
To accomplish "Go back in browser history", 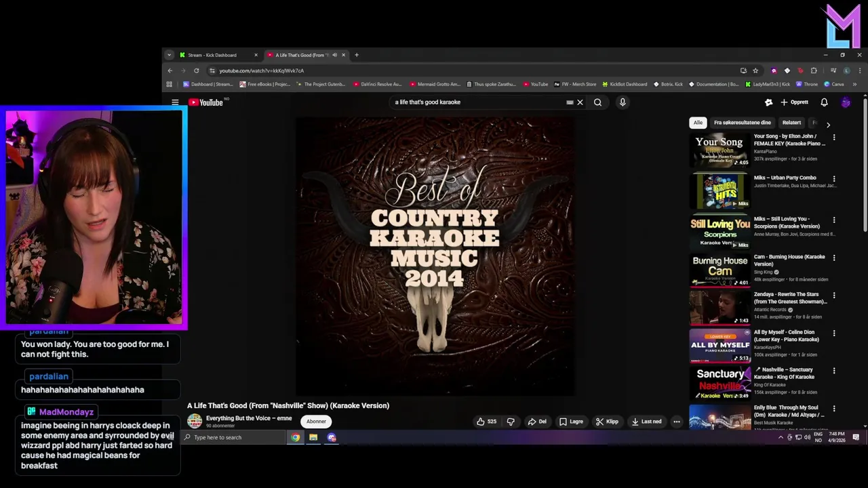I will pyautogui.click(x=170, y=70).
